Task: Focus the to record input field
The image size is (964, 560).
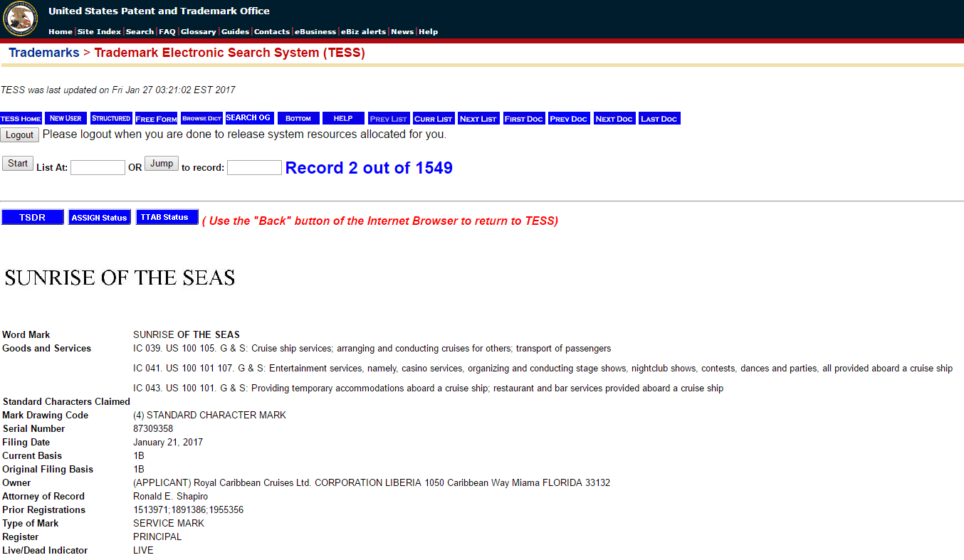Action: (x=254, y=168)
